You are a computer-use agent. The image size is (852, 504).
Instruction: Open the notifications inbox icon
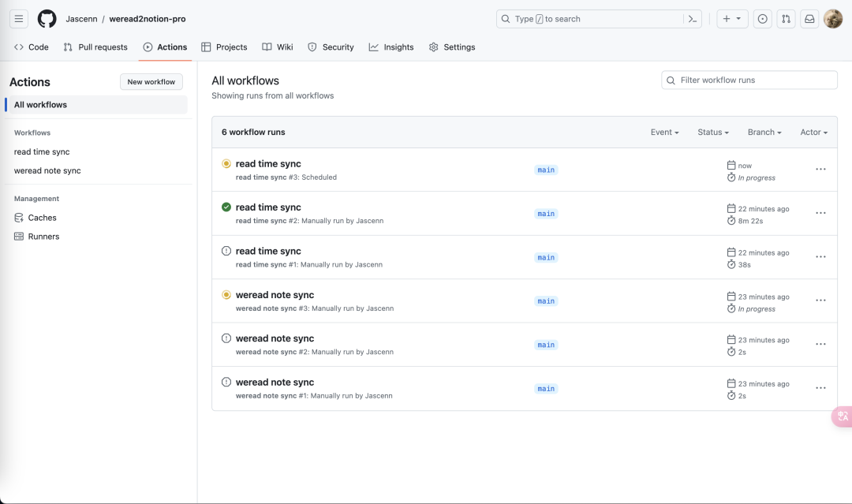809,19
